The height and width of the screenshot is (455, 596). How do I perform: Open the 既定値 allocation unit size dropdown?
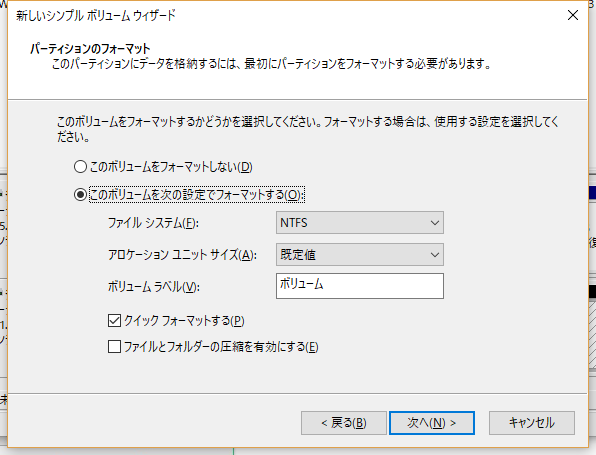pyautogui.click(x=360, y=255)
